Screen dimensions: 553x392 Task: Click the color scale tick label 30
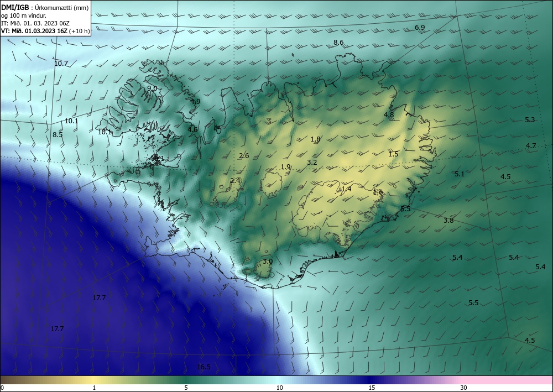(464, 388)
